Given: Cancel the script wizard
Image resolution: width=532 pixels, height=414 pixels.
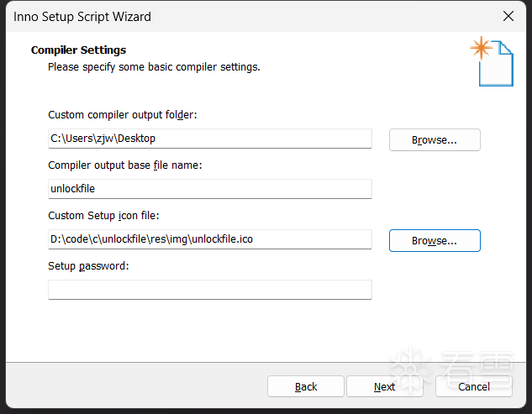Looking at the screenshot, I should point(474,386).
